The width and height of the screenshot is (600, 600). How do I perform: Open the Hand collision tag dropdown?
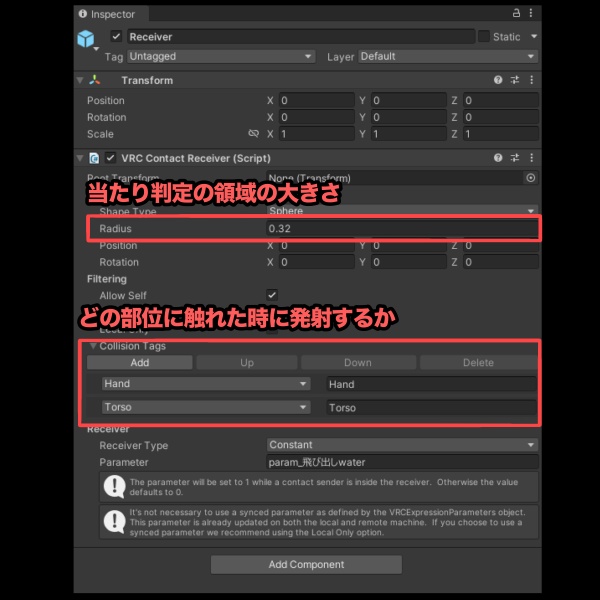(x=206, y=384)
